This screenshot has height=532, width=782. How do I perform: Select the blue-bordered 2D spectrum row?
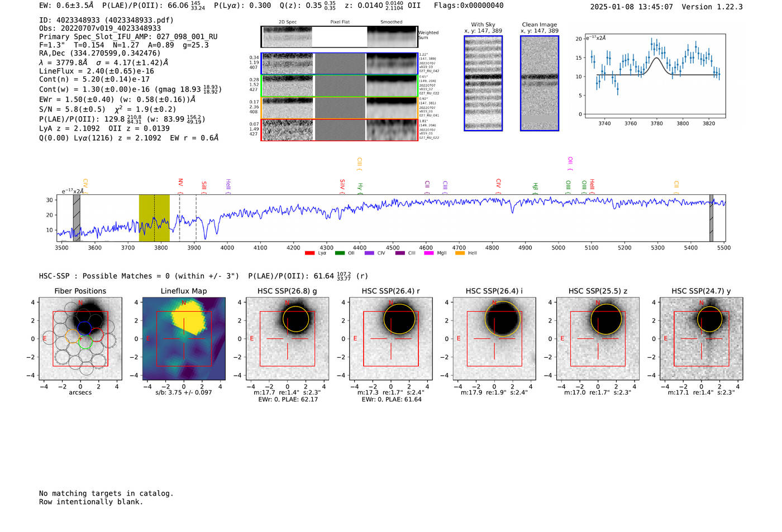(x=340, y=64)
